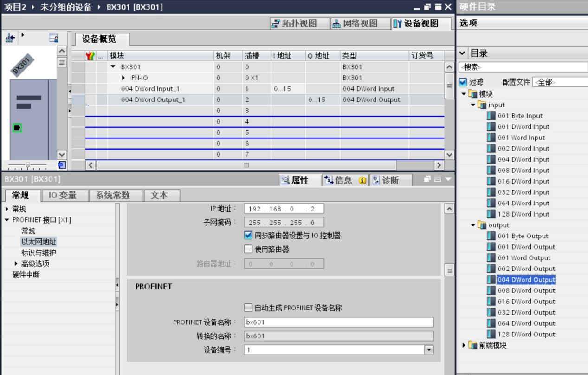The width and height of the screenshot is (588, 375).
Task: Enable the 使用路由器 checkbox
Action: pyautogui.click(x=248, y=249)
